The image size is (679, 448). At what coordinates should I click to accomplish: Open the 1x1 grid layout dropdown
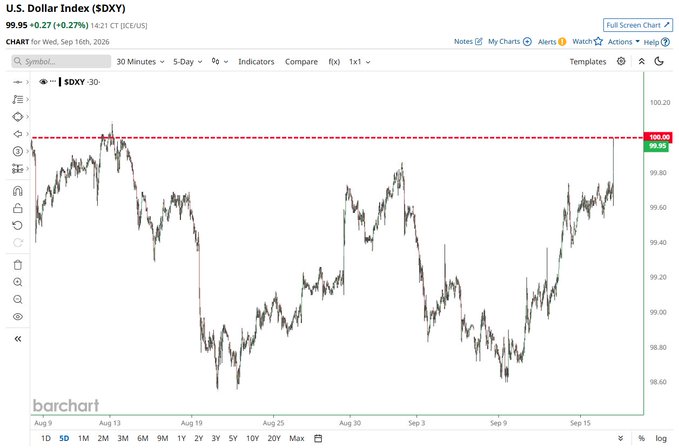tap(359, 61)
